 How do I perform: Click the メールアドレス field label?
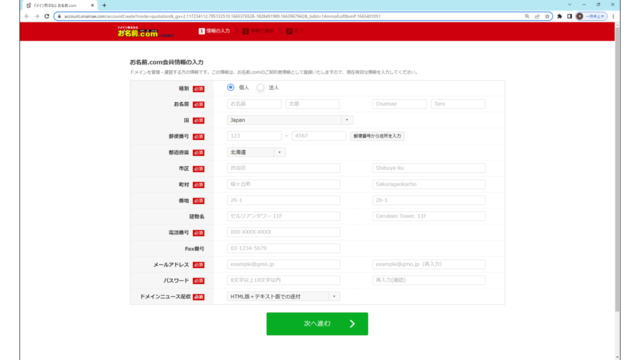click(x=171, y=264)
